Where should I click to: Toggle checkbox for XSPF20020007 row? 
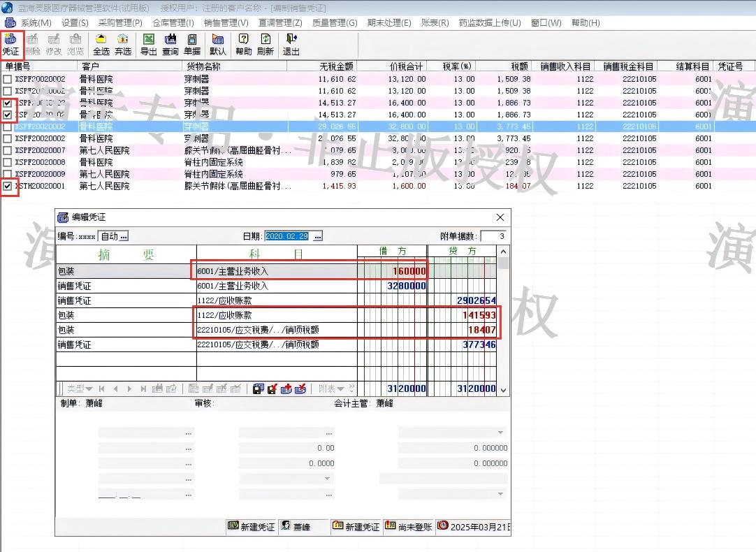[8, 150]
